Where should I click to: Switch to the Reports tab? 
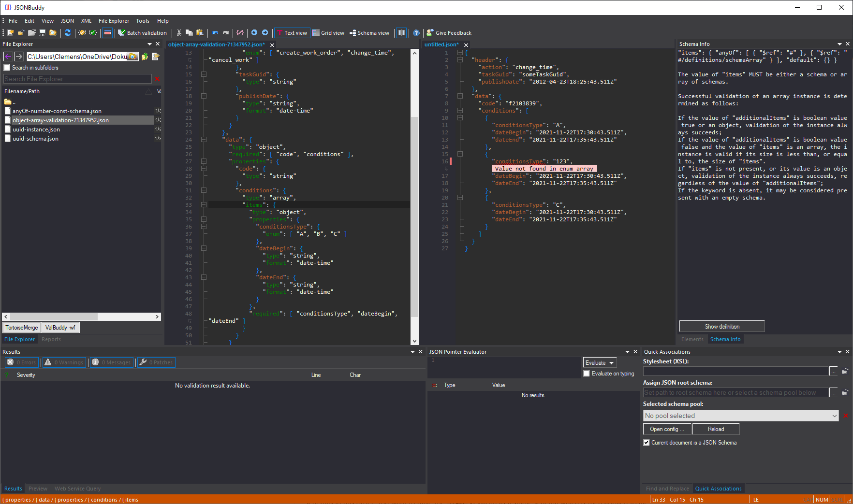click(51, 339)
